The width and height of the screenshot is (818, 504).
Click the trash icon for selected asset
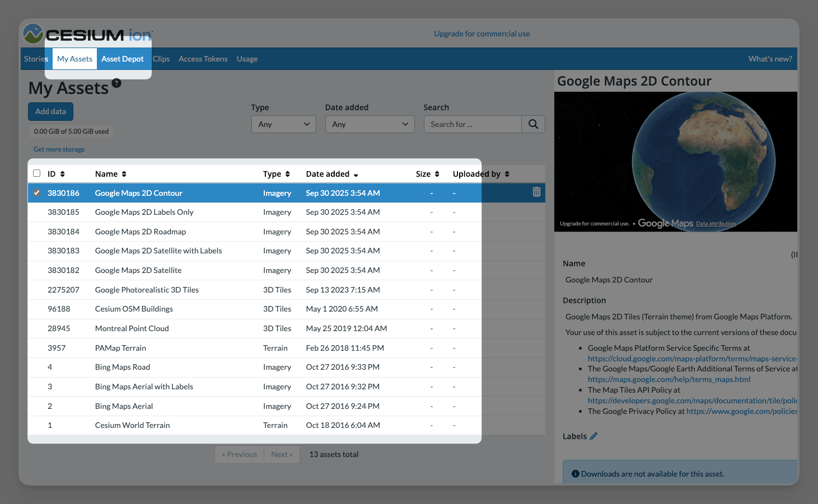536,192
